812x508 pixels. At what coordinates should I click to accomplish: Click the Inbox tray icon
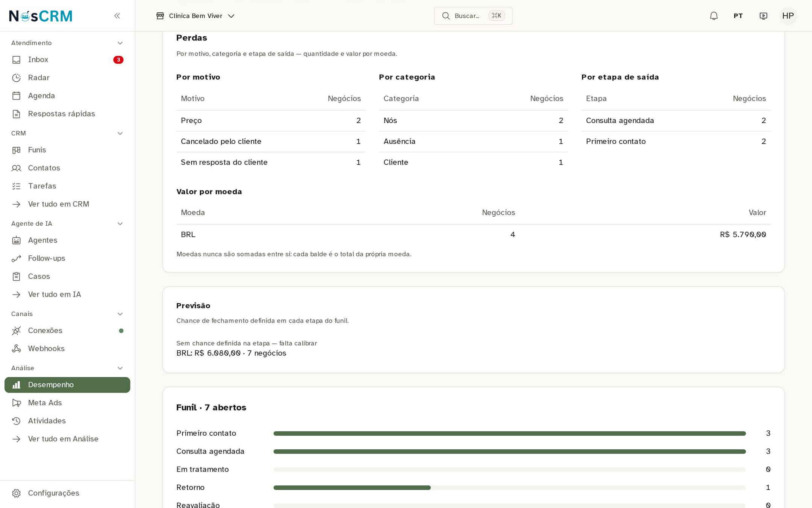click(16, 59)
